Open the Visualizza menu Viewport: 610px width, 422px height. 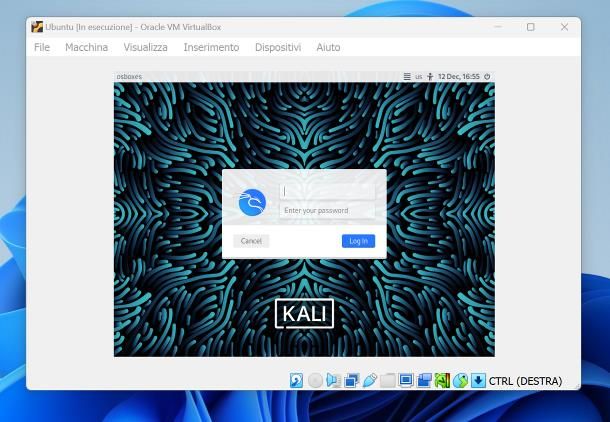(x=145, y=47)
